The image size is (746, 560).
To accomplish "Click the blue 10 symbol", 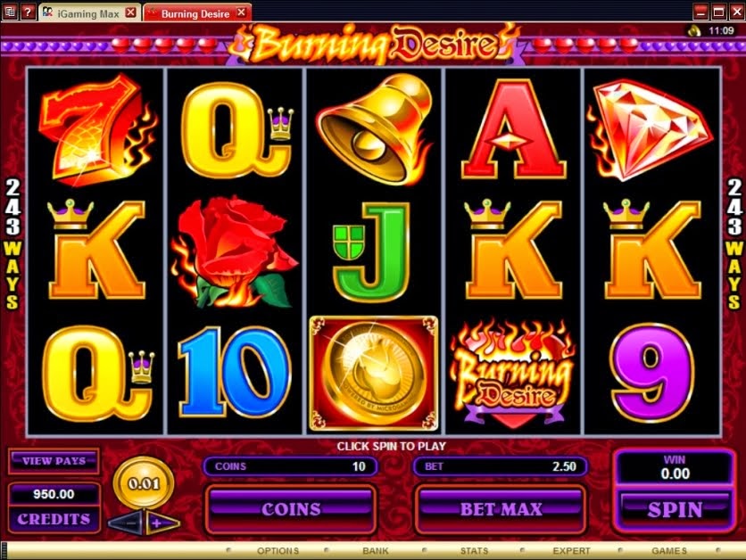I will 235,372.
